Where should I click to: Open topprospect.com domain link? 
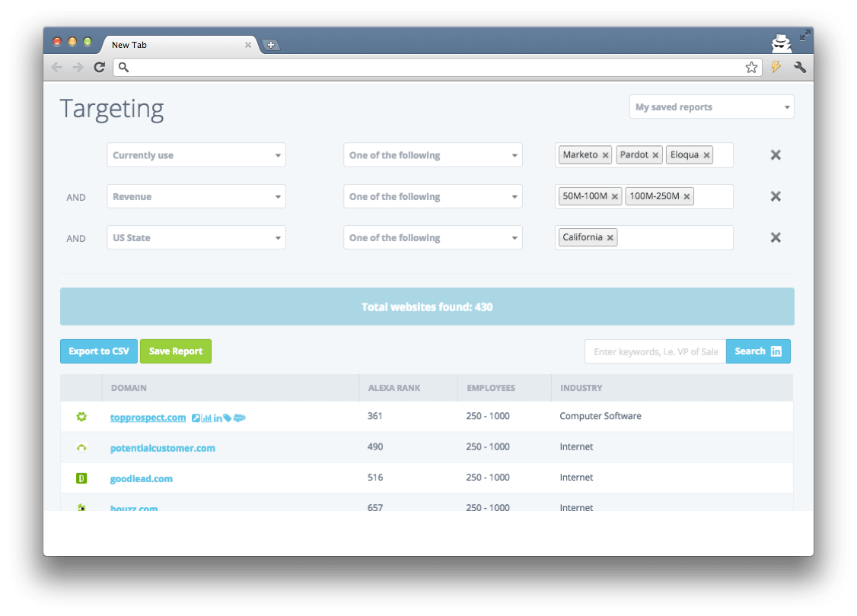(148, 418)
